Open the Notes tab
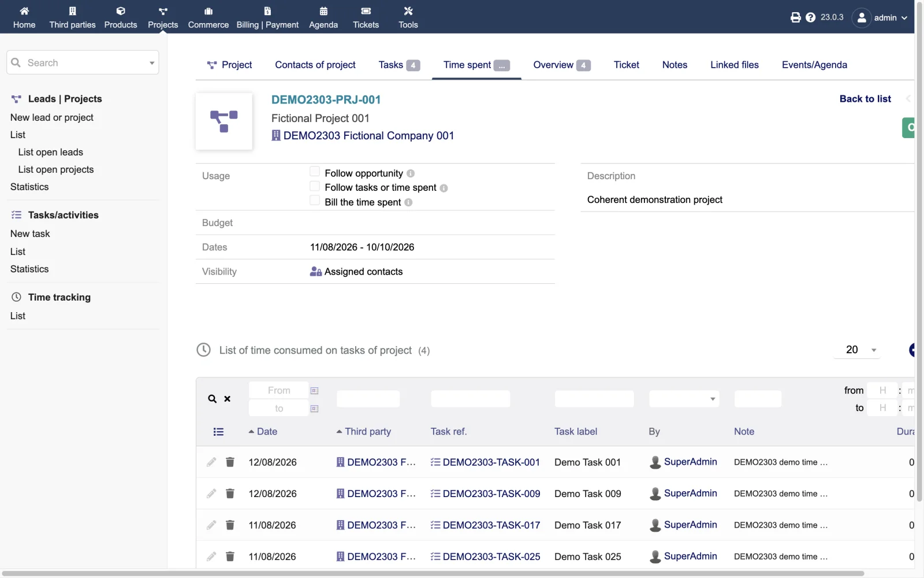Viewport: 924px width, 578px height. coord(675,65)
